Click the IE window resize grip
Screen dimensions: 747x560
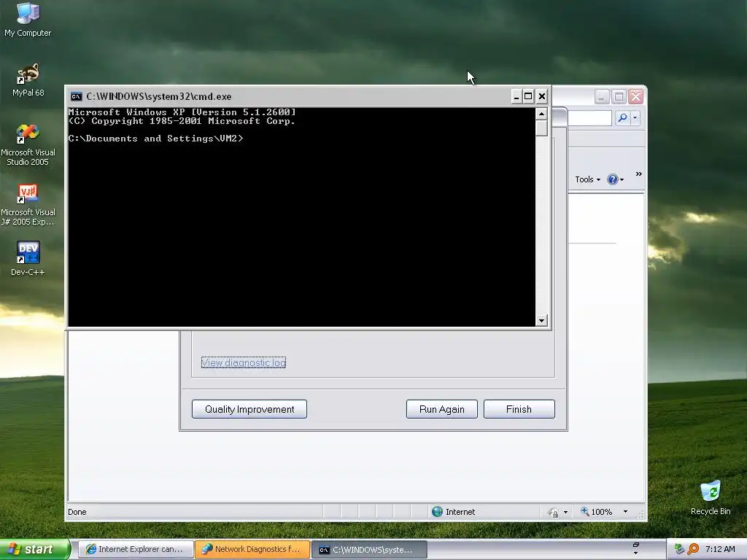point(640,514)
